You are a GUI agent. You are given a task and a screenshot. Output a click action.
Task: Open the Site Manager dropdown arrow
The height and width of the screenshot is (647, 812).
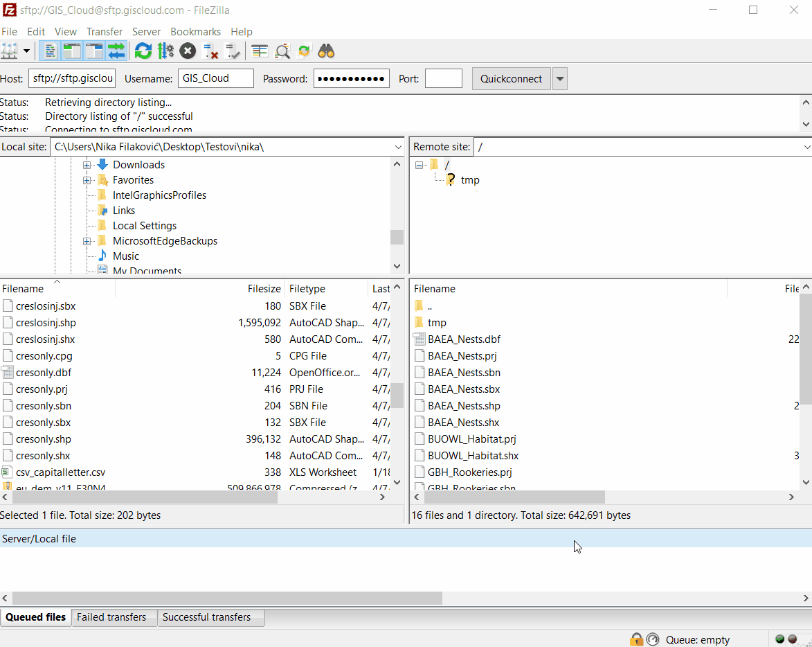(x=26, y=51)
